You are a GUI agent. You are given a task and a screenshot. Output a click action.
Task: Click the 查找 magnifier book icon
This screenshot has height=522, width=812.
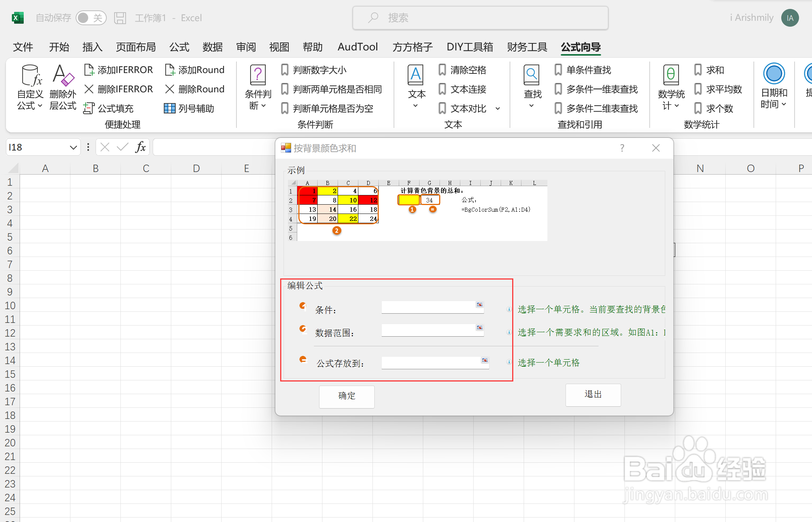531,75
